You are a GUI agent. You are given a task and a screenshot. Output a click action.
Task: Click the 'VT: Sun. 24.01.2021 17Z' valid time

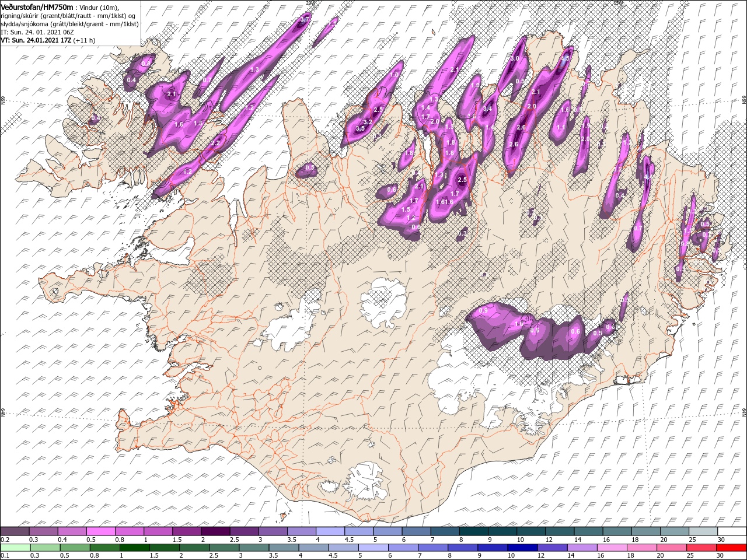pyautogui.click(x=36, y=40)
